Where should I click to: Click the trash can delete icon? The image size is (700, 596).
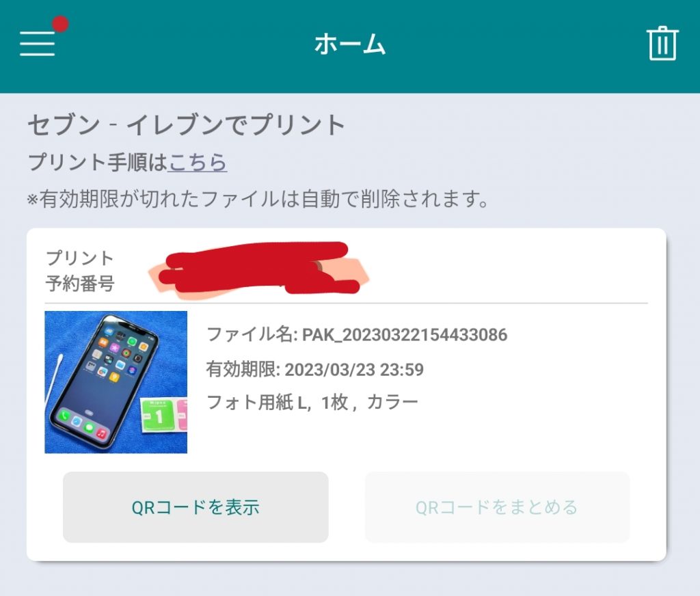[662, 43]
